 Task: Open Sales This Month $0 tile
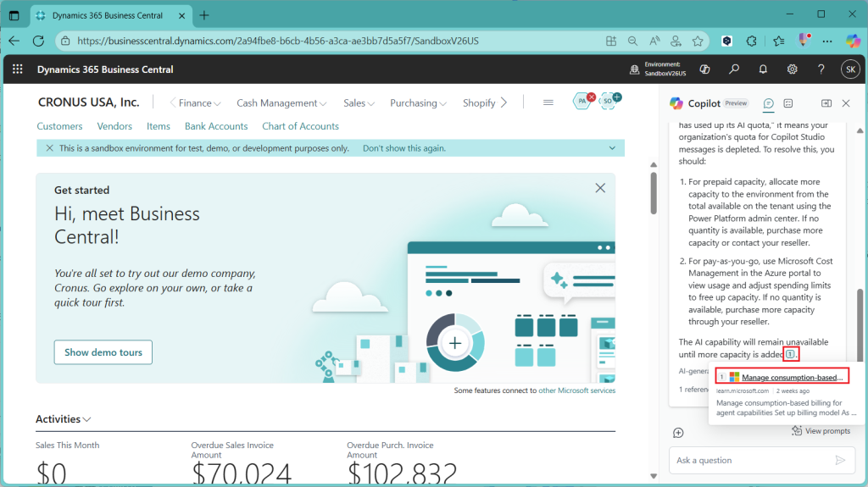[67, 463]
